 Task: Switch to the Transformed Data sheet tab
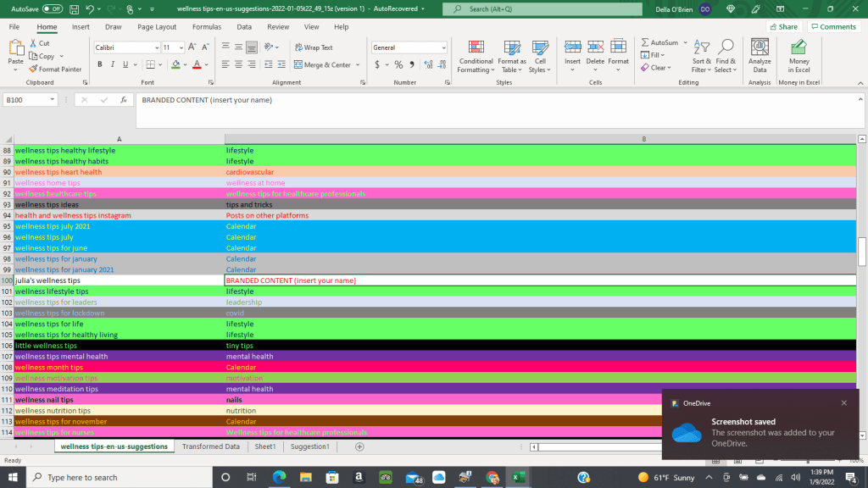[211, 446]
